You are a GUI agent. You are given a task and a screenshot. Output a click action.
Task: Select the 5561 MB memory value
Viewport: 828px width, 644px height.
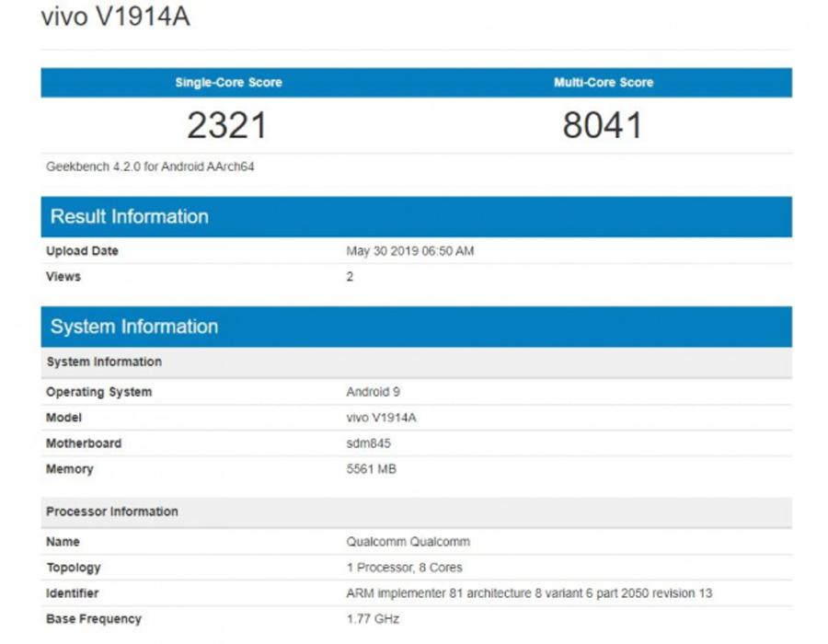(372, 469)
